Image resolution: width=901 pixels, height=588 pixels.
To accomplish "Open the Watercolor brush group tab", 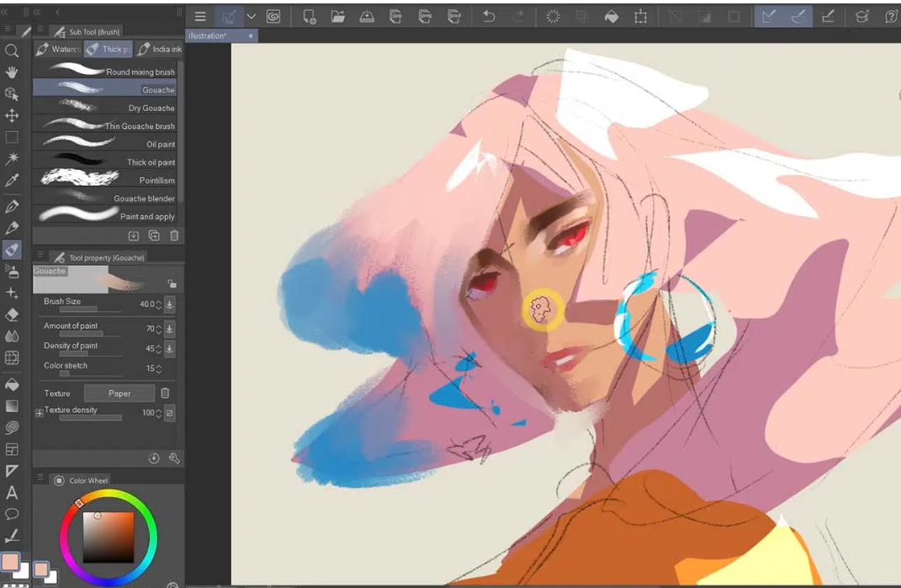I will (x=57, y=50).
